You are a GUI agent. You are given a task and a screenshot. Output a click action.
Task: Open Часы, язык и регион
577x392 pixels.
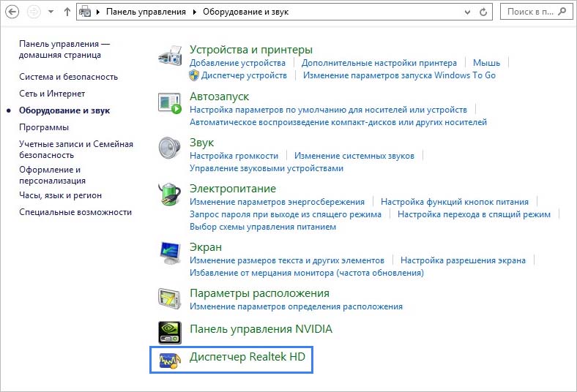[x=60, y=195]
